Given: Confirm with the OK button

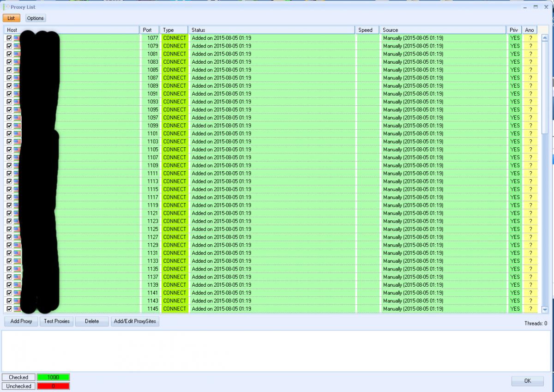Looking at the screenshot, I should point(527,381).
